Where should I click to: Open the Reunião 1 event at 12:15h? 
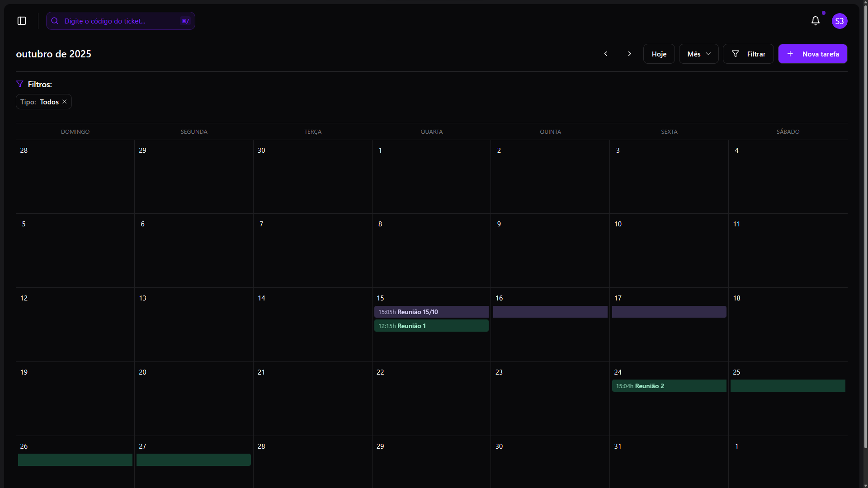click(431, 326)
